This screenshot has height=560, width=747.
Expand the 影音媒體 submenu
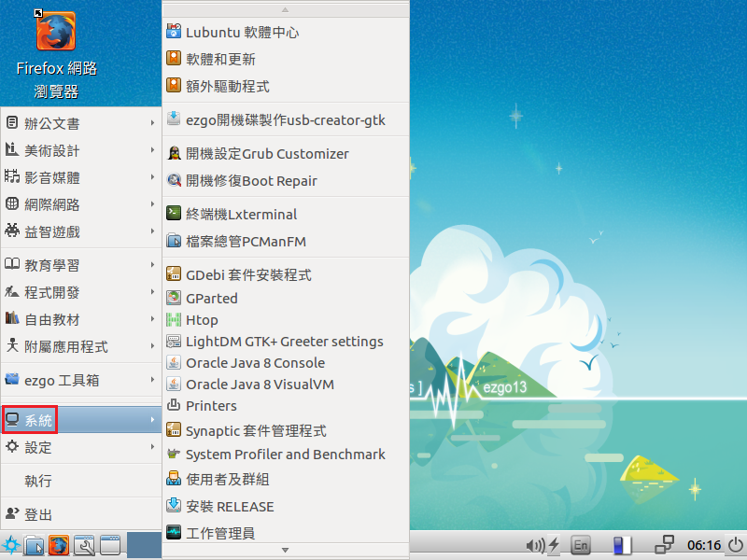pos(81,177)
